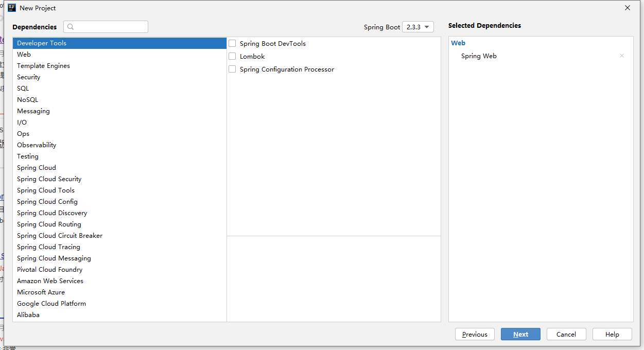Select the Security category

(x=28, y=77)
